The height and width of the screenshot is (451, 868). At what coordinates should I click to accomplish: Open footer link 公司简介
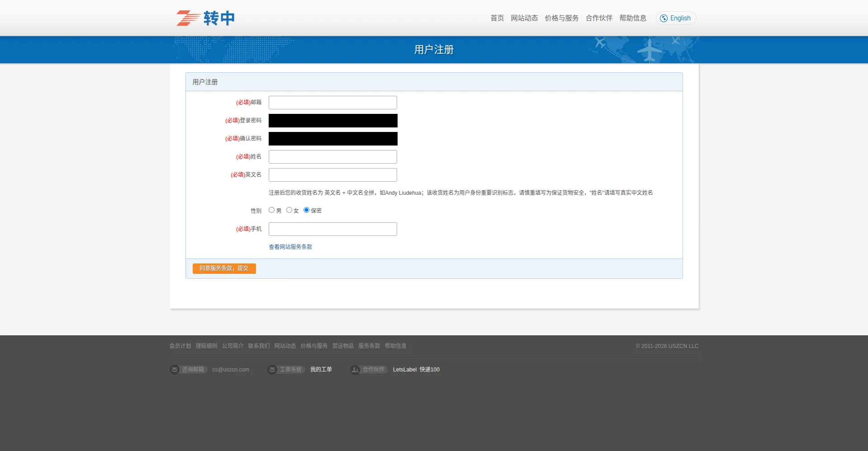click(x=232, y=346)
